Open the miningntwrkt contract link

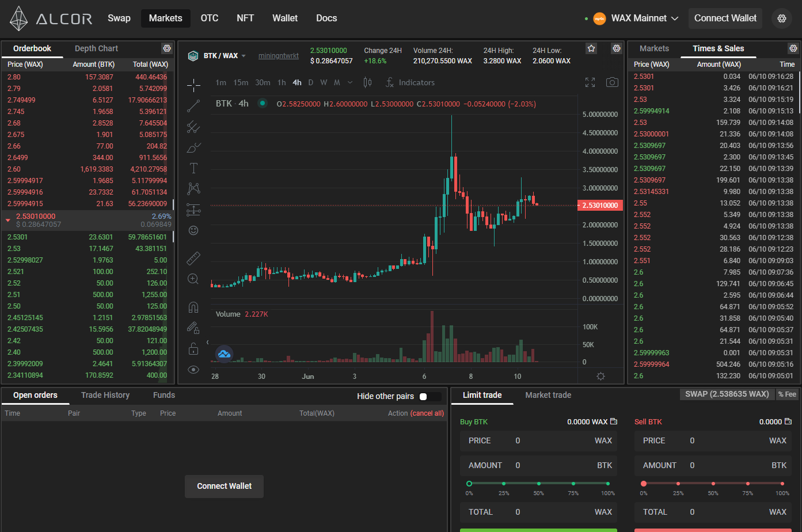point(279,56)
